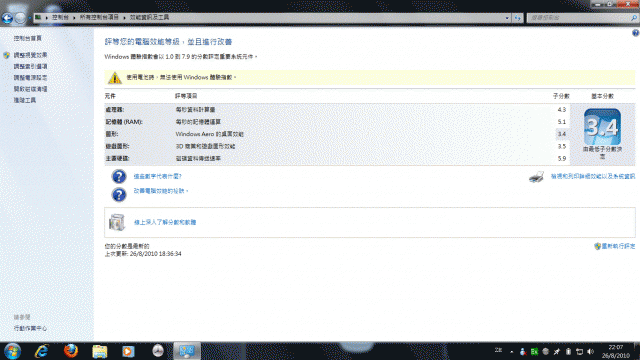Click view and print detailed performance link
Screen dimensions: 640x360
click(x=593, y=176)
